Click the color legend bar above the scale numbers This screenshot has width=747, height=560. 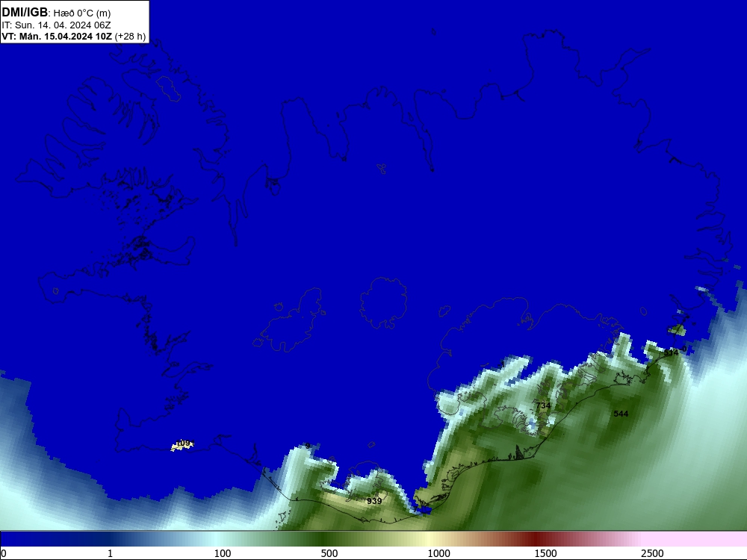click(x=373, y=539)
